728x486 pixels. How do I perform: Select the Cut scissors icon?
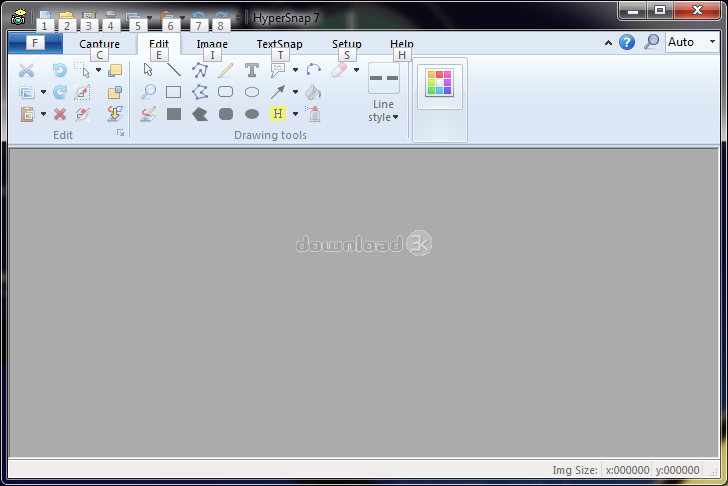tap(26, 71)
